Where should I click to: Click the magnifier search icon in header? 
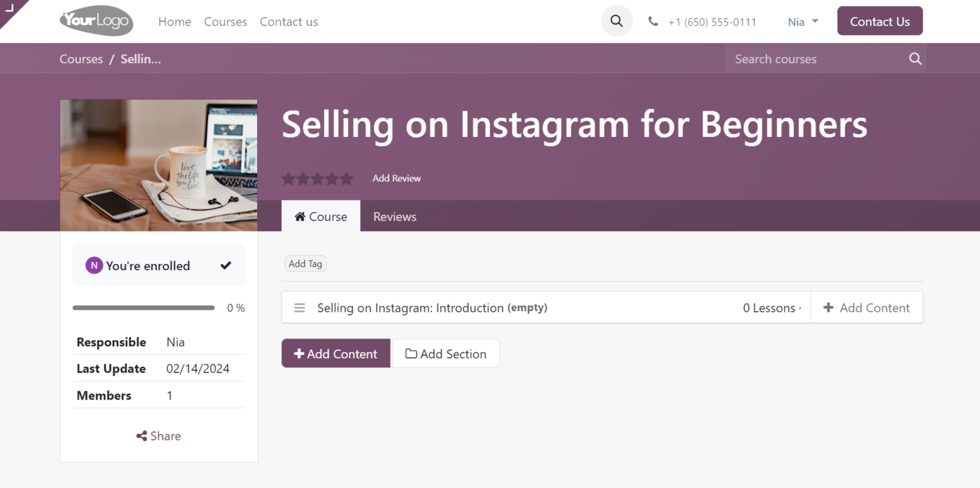[x=616, y=21]
